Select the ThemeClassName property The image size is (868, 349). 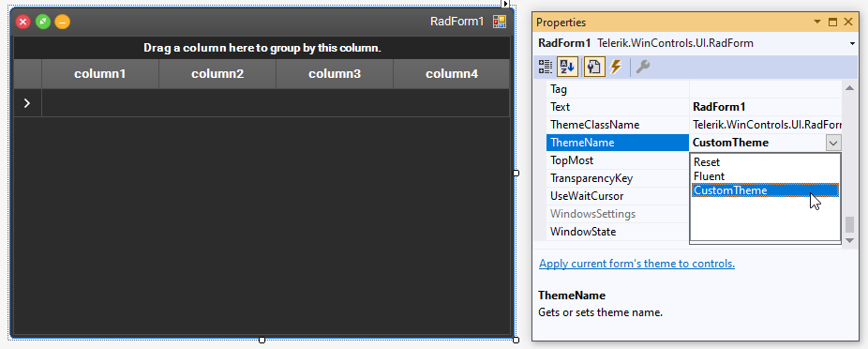click(618, 125)
